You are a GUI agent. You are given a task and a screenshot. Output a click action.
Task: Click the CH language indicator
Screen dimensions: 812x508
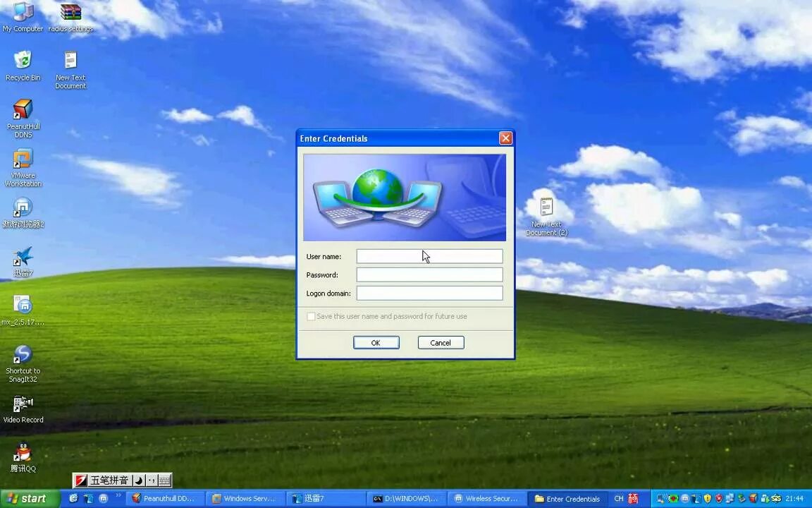619,499
